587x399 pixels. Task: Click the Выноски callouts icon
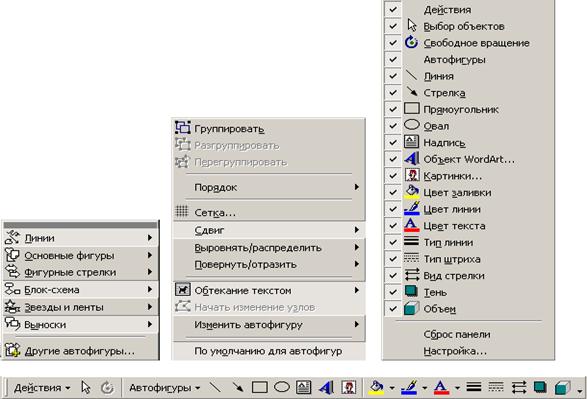tap(12, 324)
